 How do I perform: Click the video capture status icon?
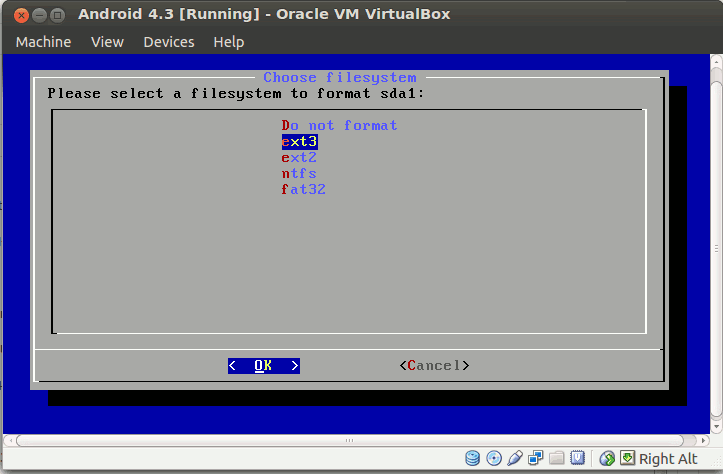(x=578, y=458)
